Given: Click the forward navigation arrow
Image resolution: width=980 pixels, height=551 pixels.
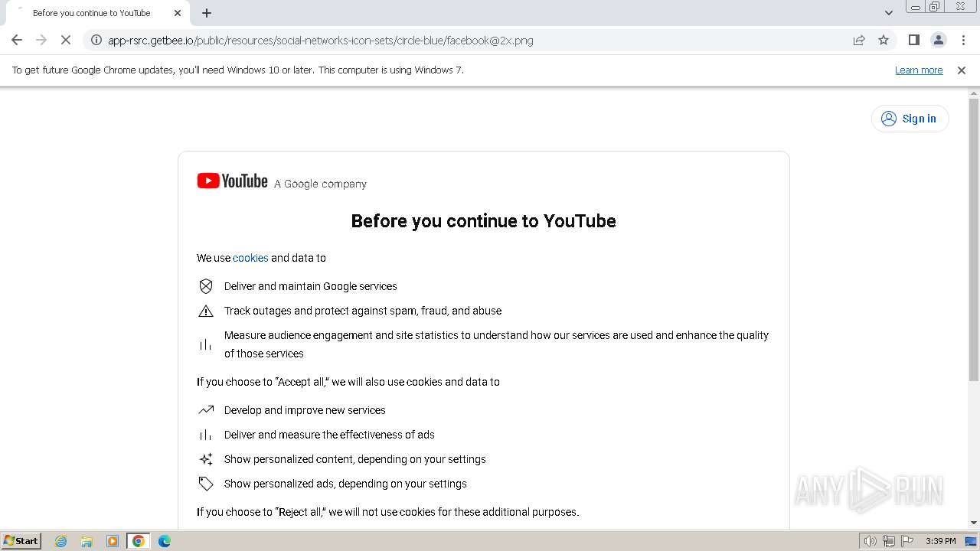Looking at the screenshot, I should tap(41, 40).
